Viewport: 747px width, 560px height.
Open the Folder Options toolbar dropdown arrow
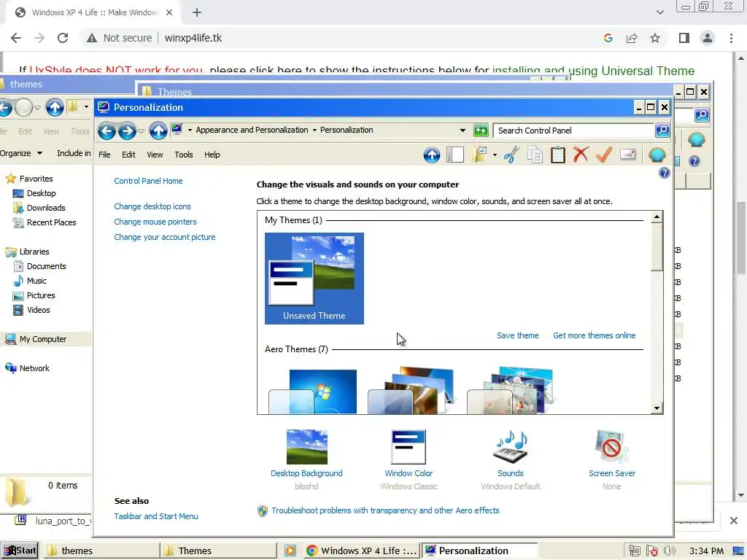click(x=495, y=155)
